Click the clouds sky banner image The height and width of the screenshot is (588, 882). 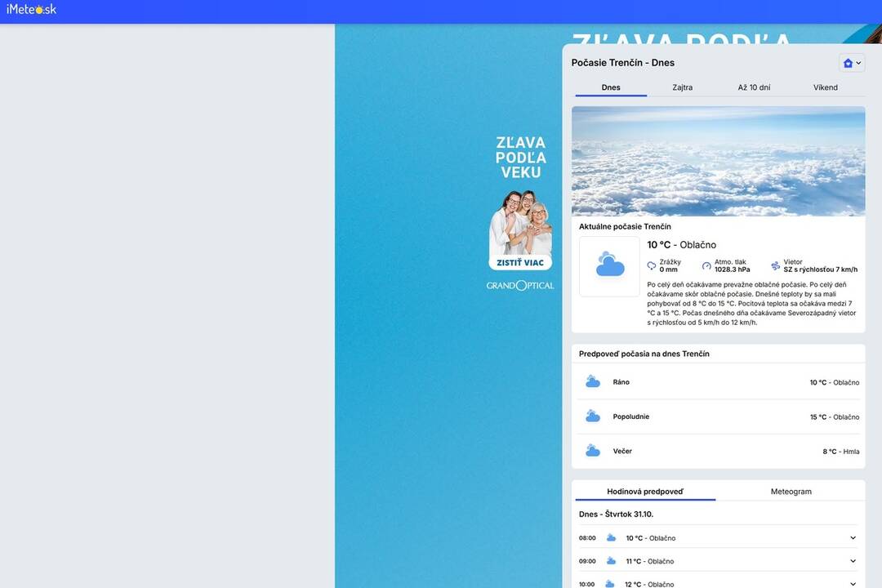[718, 161]
